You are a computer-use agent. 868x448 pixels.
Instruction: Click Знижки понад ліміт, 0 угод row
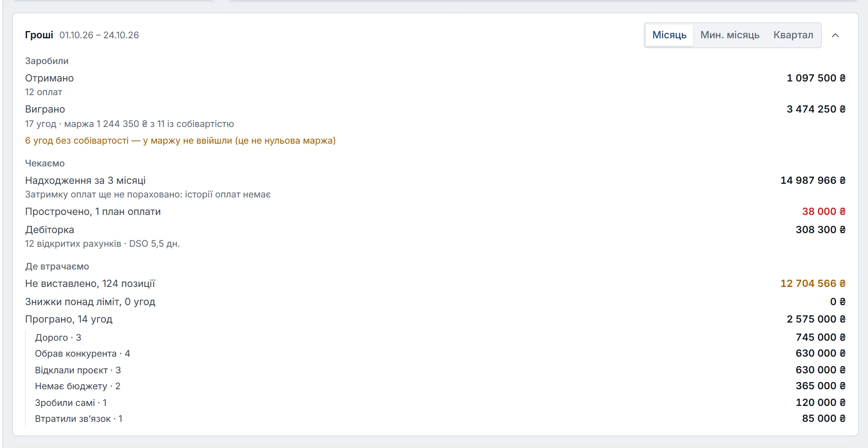tap(436, 302)
